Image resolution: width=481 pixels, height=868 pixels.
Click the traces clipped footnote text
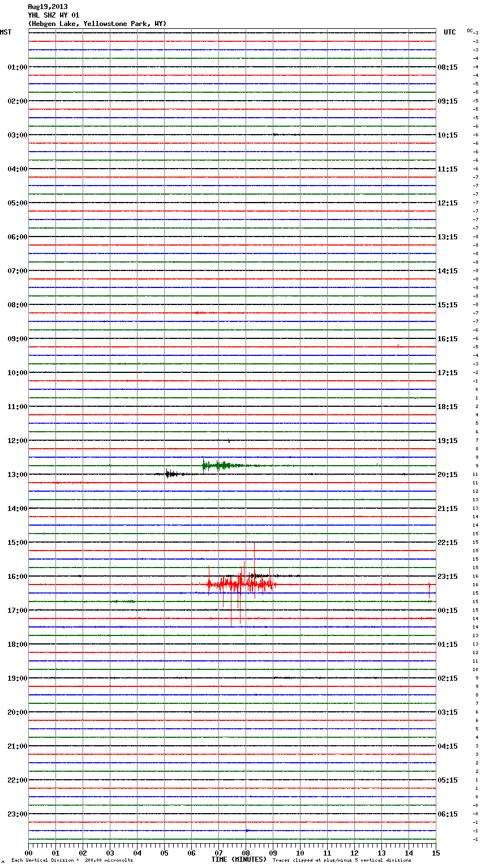point(342,861)
